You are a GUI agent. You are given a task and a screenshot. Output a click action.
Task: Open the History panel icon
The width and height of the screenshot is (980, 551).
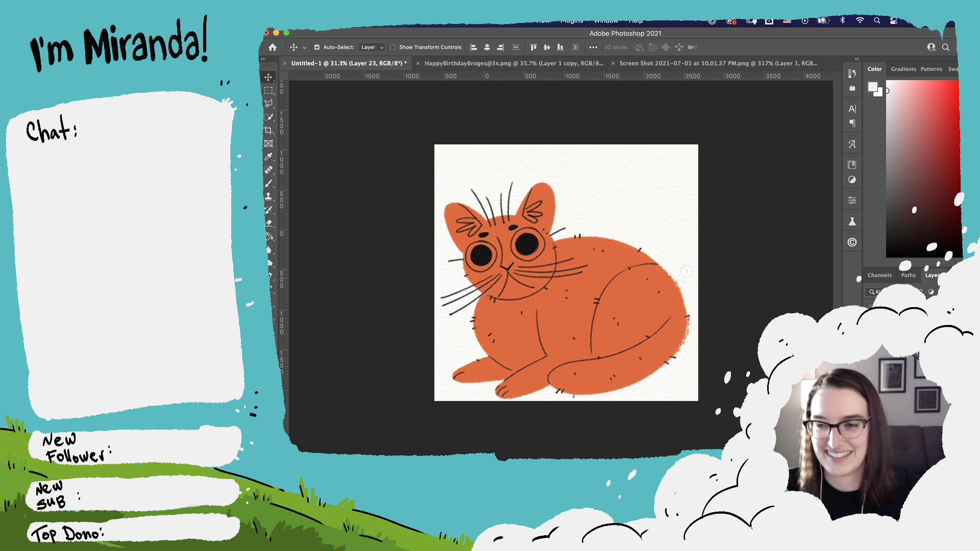(852, 73)
